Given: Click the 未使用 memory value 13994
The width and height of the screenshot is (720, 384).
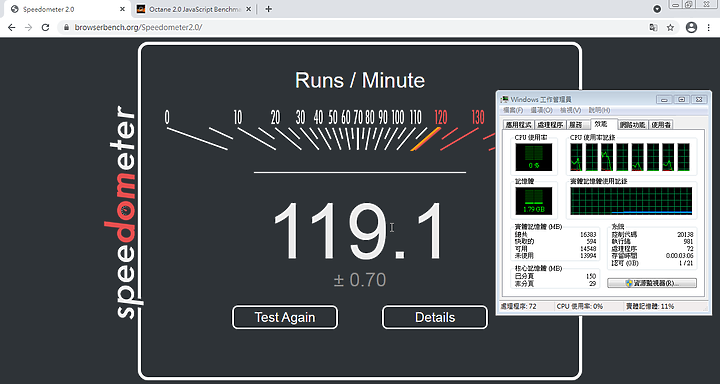Looking at the screenshot, I should tap(588, 255).
